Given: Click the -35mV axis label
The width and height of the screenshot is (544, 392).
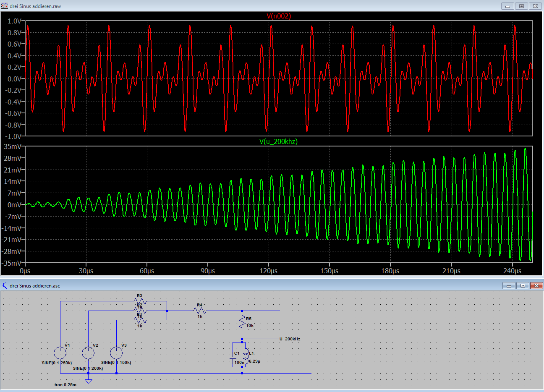Looking at the screenshot, I should (x=12, y=263).
